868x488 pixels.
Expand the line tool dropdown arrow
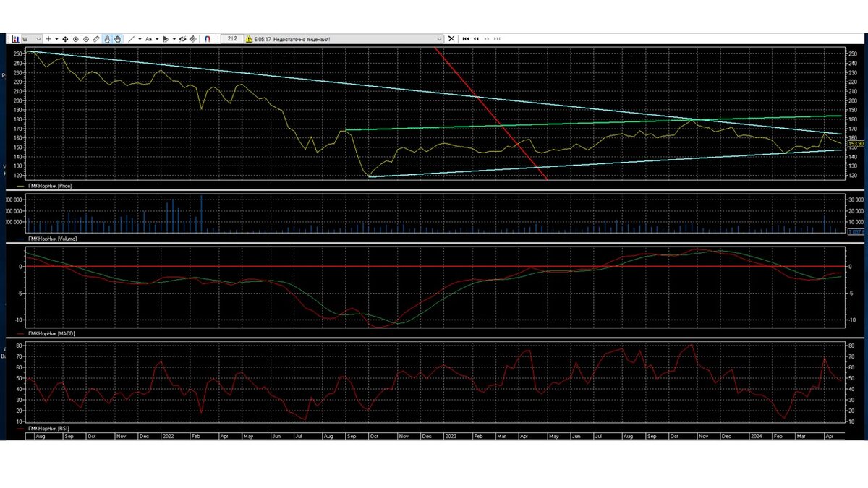click(140, 39)
